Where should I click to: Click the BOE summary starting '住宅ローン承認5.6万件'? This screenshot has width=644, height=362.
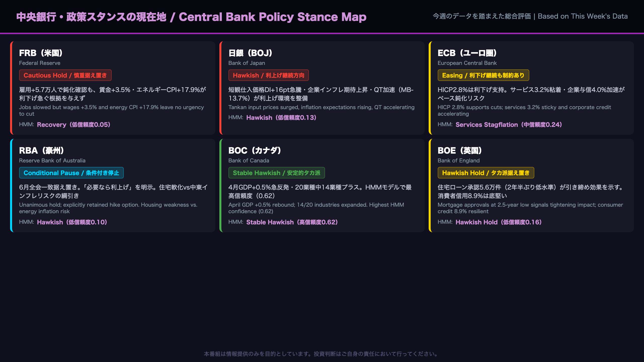531,192
